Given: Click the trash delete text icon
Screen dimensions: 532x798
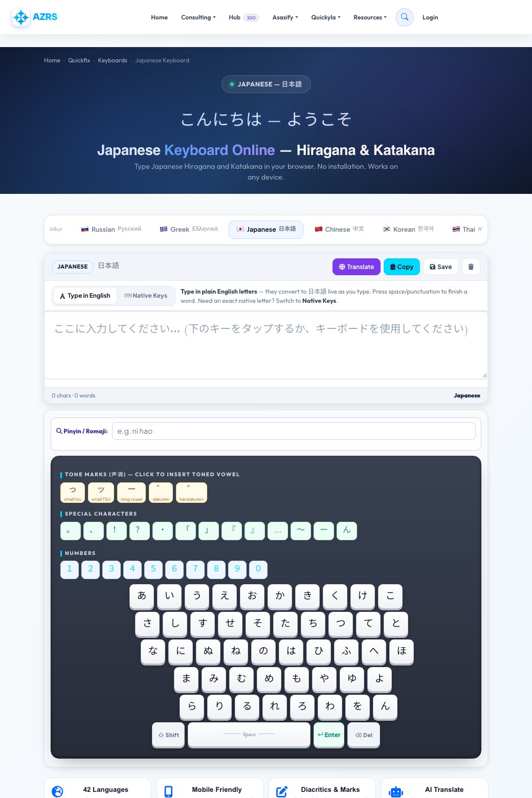Looking at the screenshot, I should [471, 267].
